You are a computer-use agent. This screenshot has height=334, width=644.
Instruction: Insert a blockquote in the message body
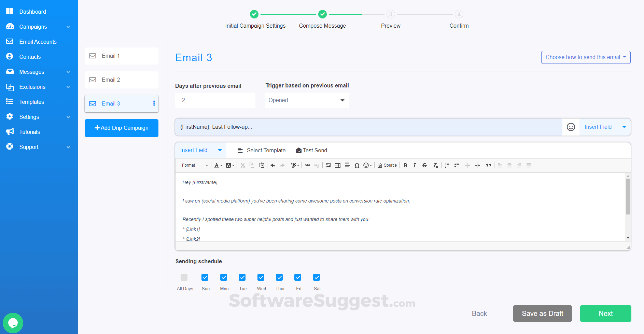coord(488,165)
